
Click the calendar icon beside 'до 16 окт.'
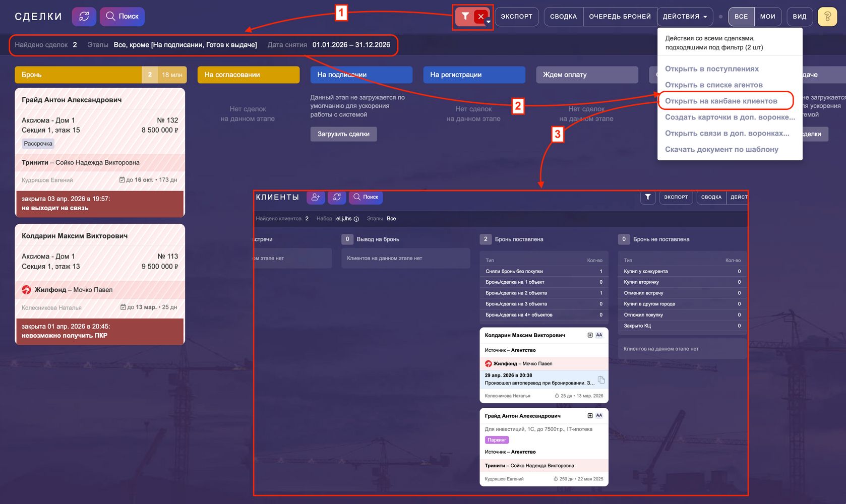click(122, 180)
